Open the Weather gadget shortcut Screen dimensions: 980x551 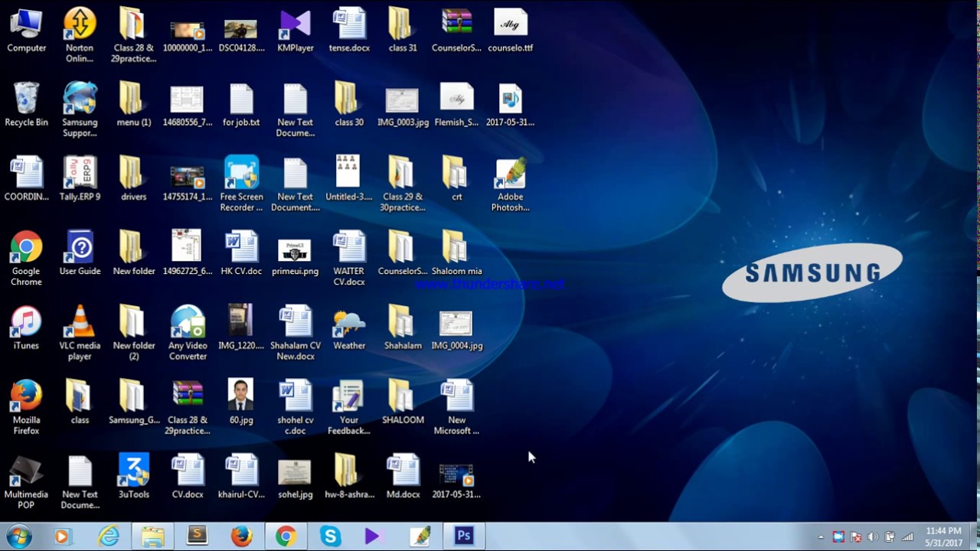coord(349,328)
